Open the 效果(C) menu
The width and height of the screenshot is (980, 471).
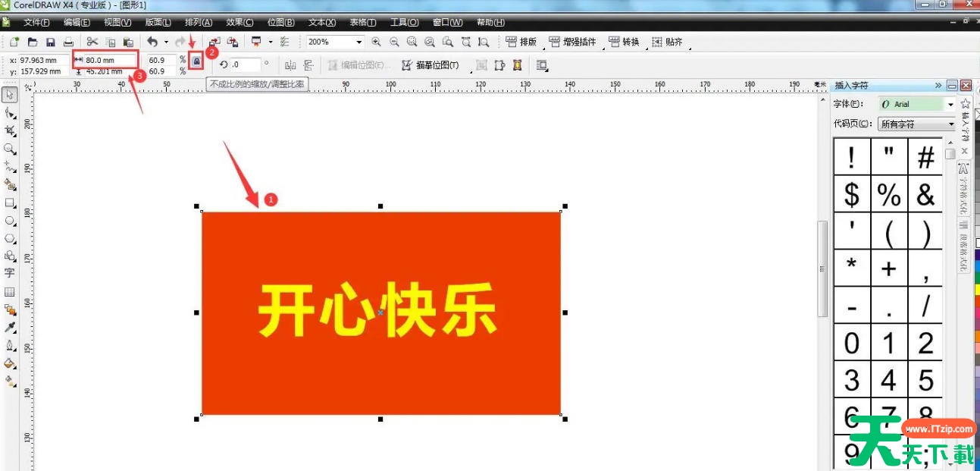(240, 23)
